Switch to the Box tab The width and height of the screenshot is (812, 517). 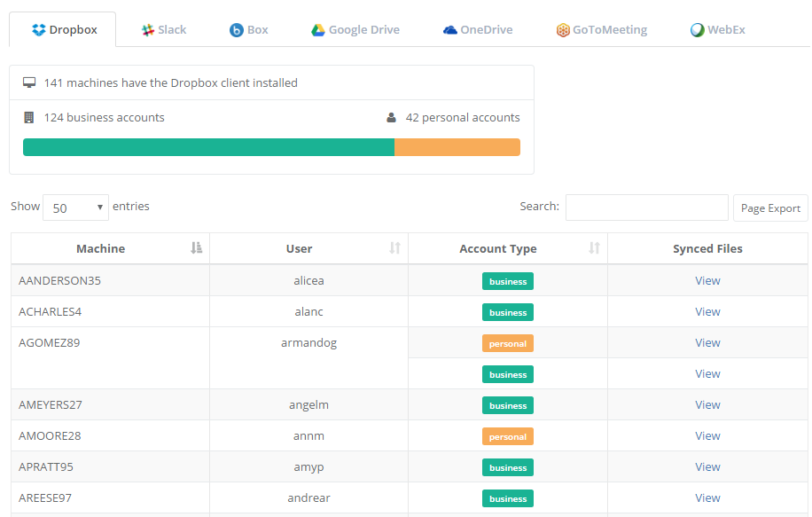coord(249,30)
